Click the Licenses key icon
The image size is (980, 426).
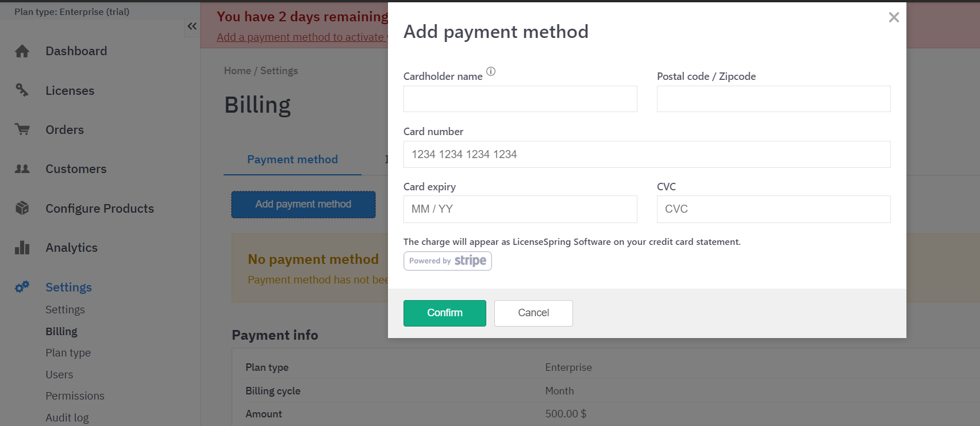point(22,90)
